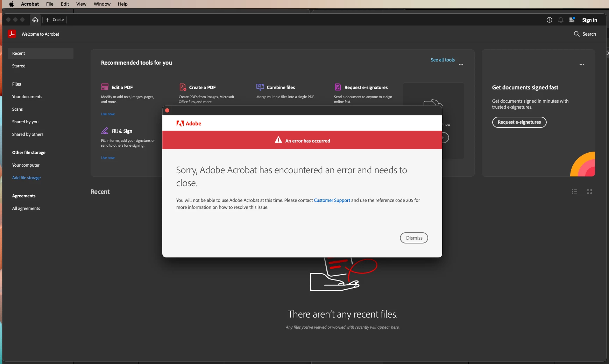Open the Window menu

click(102, 4)
